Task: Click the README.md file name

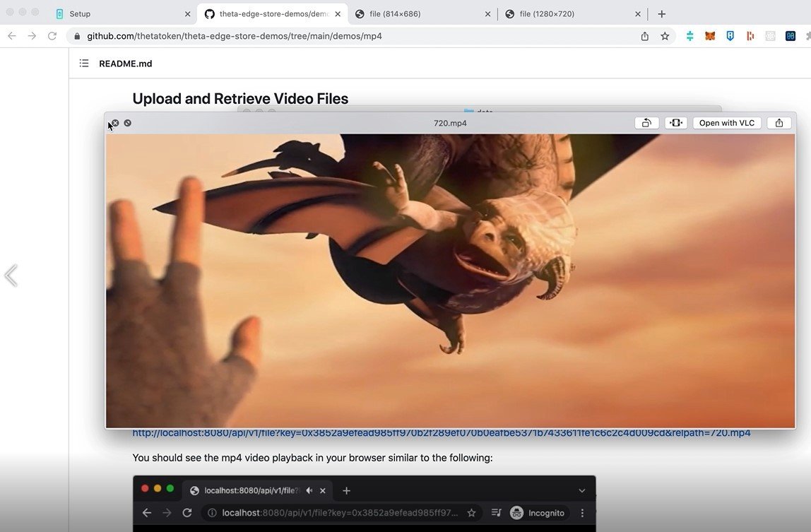Action: coord(126,64)
